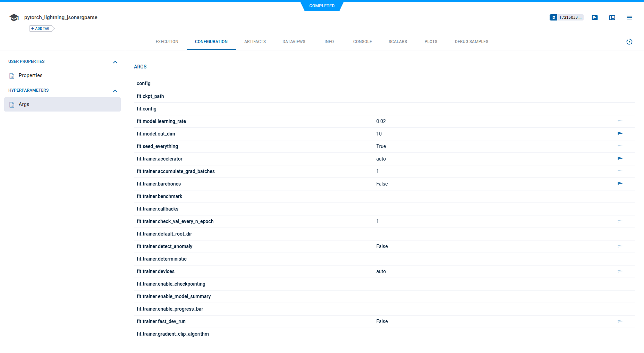
Task: Click the comparison icon beside fit.model.learning_rate
Action: point(620,121)
